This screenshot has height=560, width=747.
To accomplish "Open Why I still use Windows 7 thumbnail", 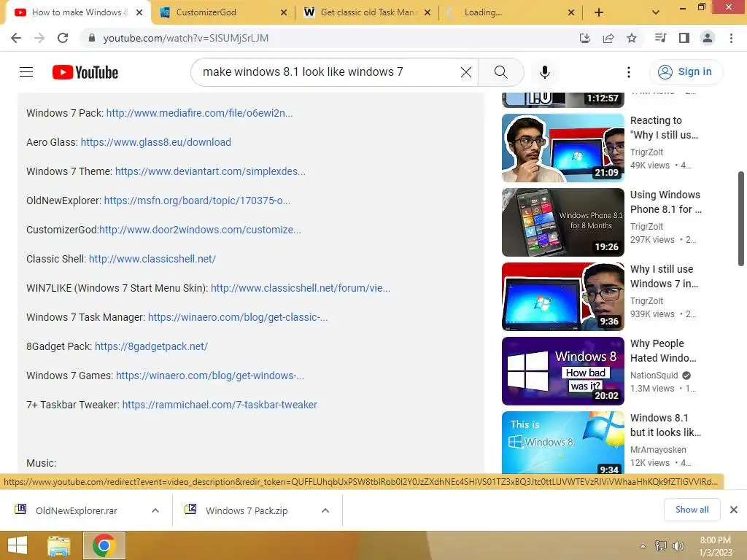I will (563, 297).
